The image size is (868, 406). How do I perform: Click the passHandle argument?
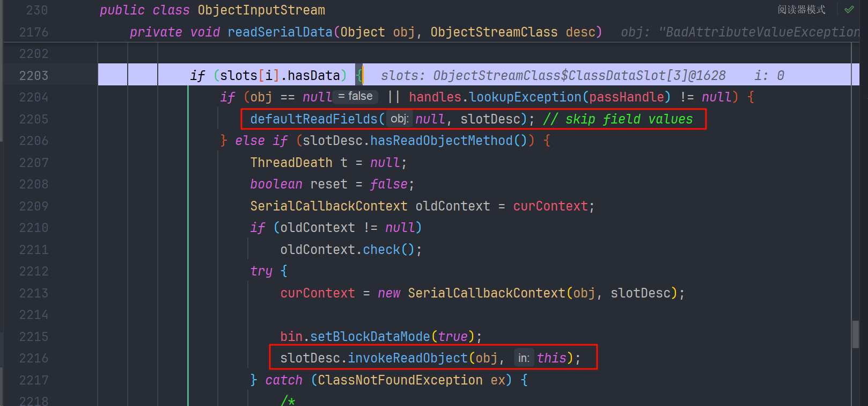click(x=627, y=97)
